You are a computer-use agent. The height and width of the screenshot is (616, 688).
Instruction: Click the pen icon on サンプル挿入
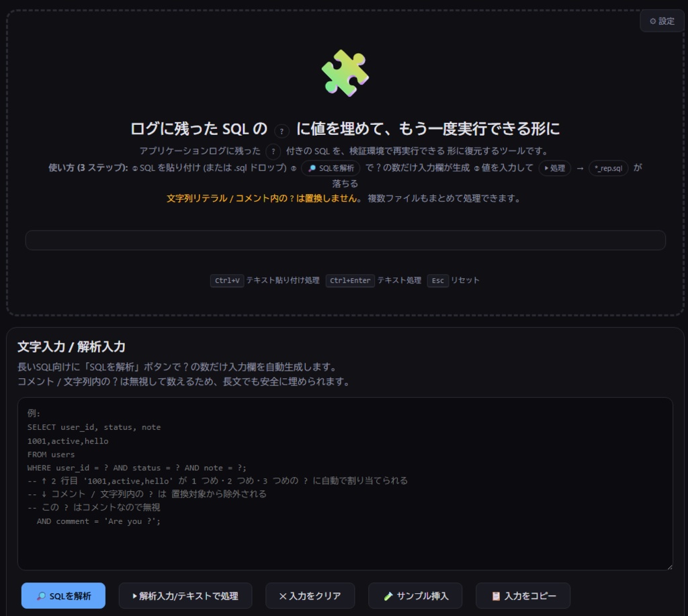click(x=387, y=595)
